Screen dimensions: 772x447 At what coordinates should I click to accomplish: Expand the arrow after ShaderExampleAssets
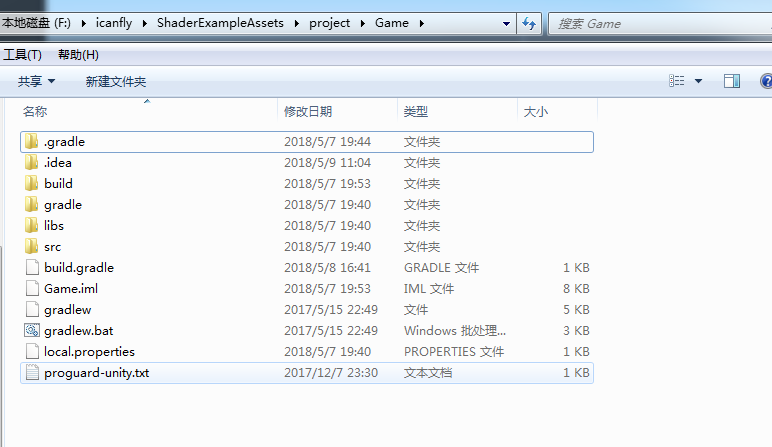pos(296,23)
